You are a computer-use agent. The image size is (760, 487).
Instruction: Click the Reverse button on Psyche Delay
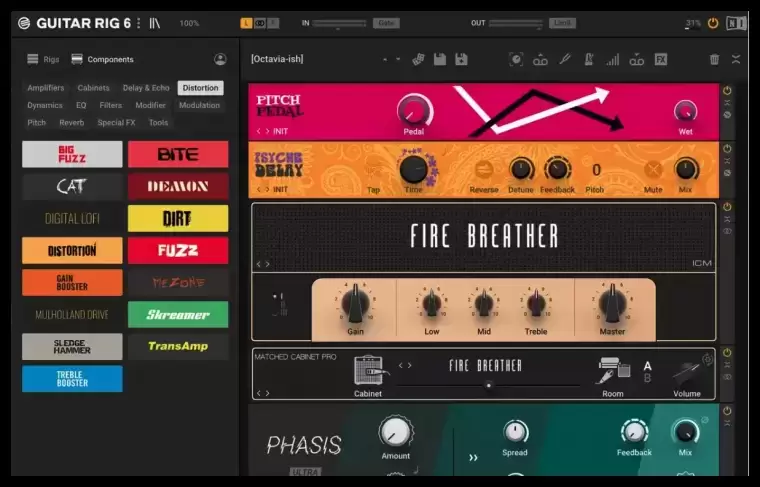(484, 170)
